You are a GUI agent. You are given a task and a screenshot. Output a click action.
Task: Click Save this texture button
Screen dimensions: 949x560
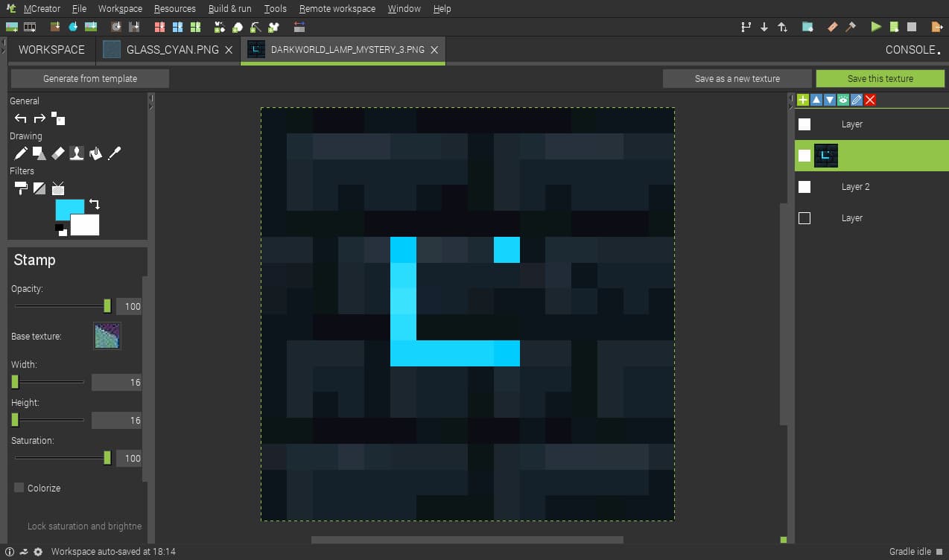click(x=880, y=77)
